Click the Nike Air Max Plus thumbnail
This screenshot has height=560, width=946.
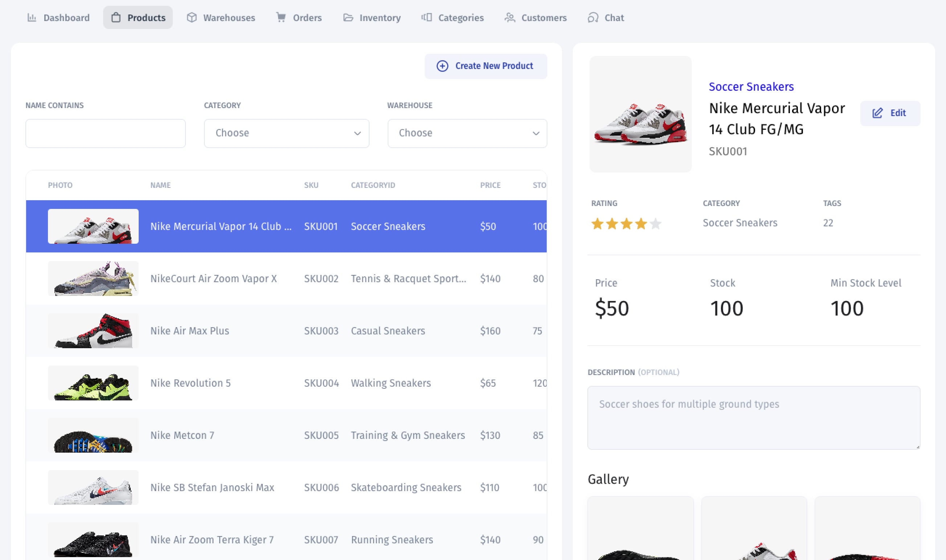click(93, 331)
